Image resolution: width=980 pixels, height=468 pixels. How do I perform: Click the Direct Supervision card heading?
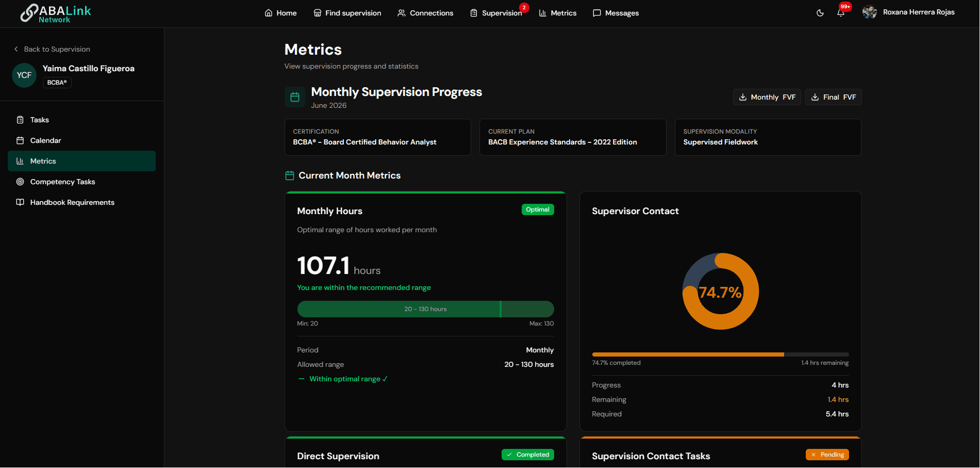click(x=338, y=456)
